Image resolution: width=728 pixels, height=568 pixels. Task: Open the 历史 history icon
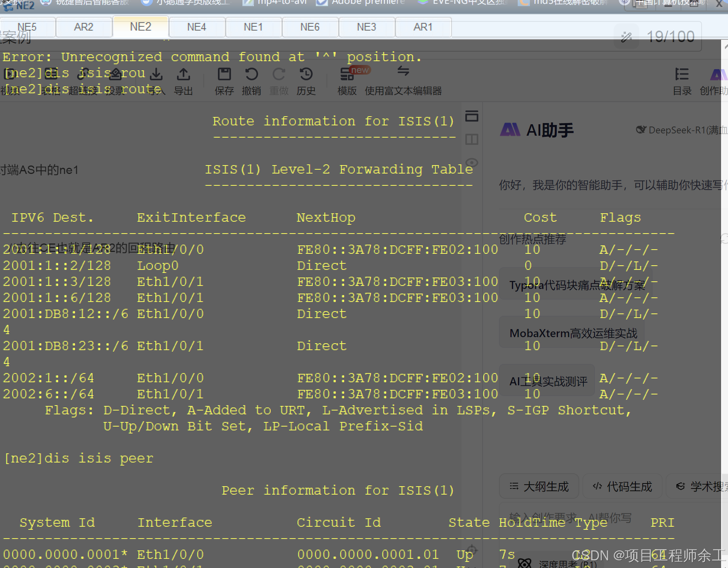pos(306,81)
